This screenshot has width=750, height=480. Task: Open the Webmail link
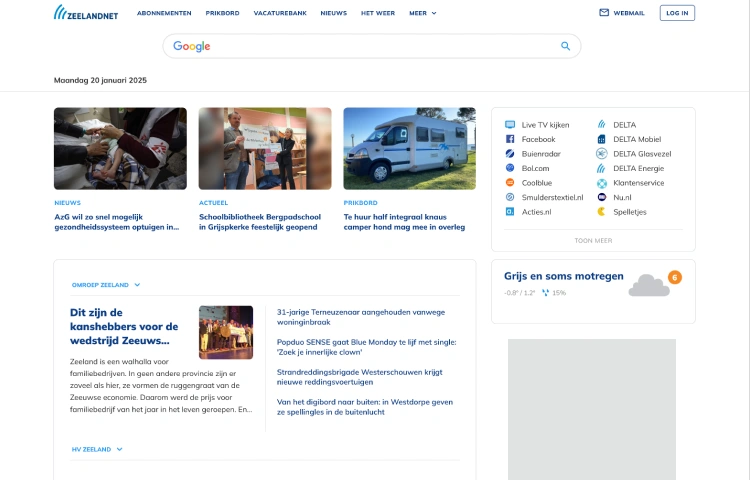point(629,13)
